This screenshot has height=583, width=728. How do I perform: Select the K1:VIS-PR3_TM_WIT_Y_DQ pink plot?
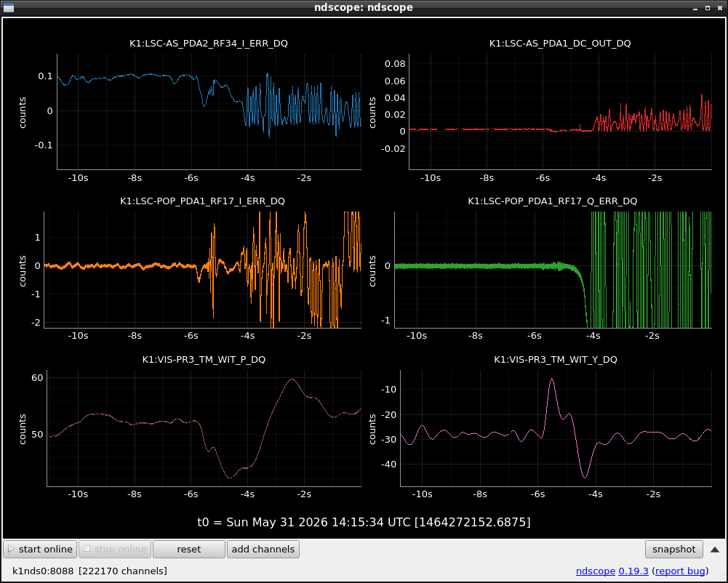tap(556, 428)
